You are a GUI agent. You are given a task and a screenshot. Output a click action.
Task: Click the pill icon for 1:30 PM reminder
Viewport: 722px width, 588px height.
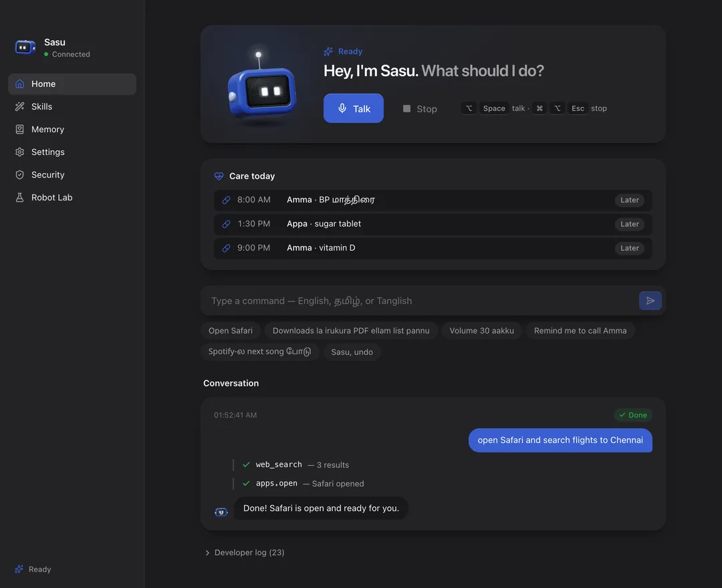pos(226,224)
